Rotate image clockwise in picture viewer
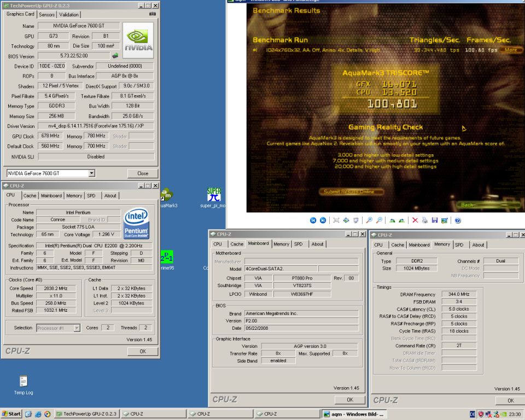Screen dimensions: 525x420 [x=392, y=220]
